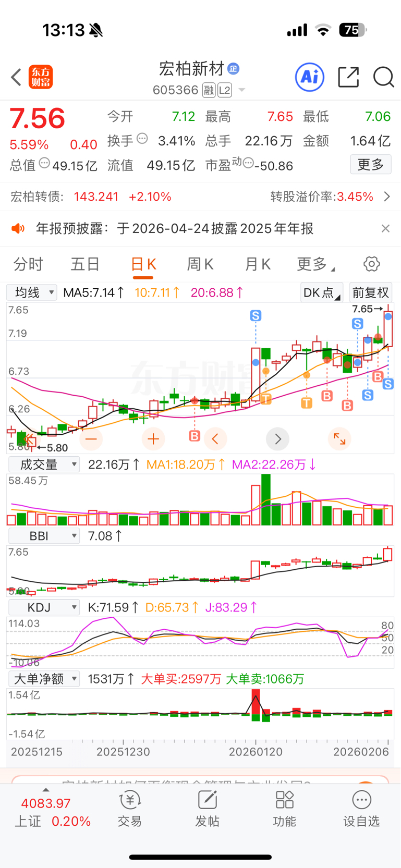Screen dimensions: 401x868
Task: Tap the L2 level tag
Action: [225, 91]
